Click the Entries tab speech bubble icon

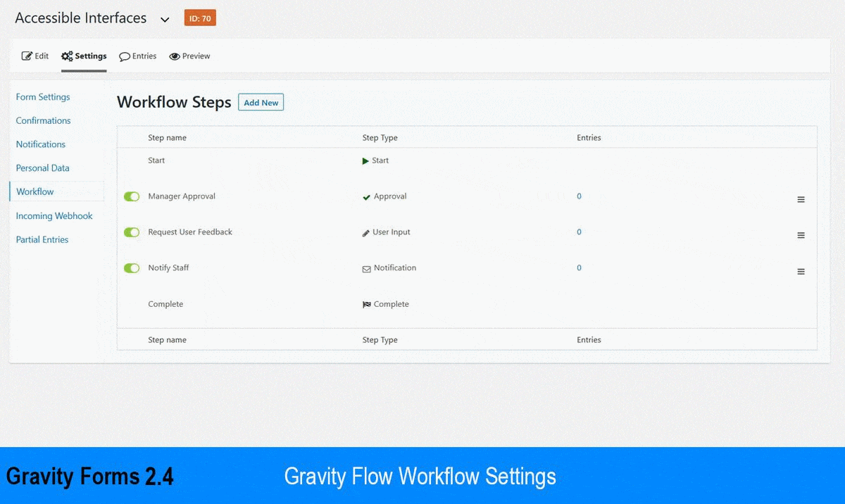125,56
